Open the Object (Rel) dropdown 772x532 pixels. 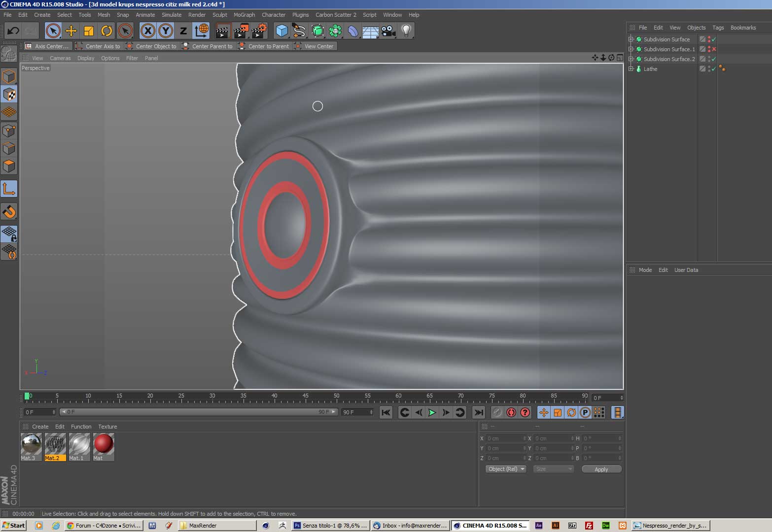point(506,469)
